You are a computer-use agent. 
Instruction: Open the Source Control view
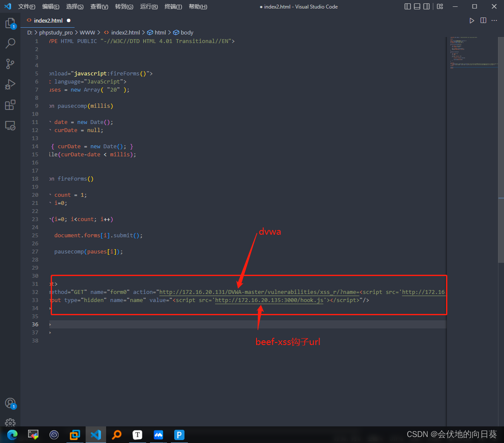tap(10, 63)
